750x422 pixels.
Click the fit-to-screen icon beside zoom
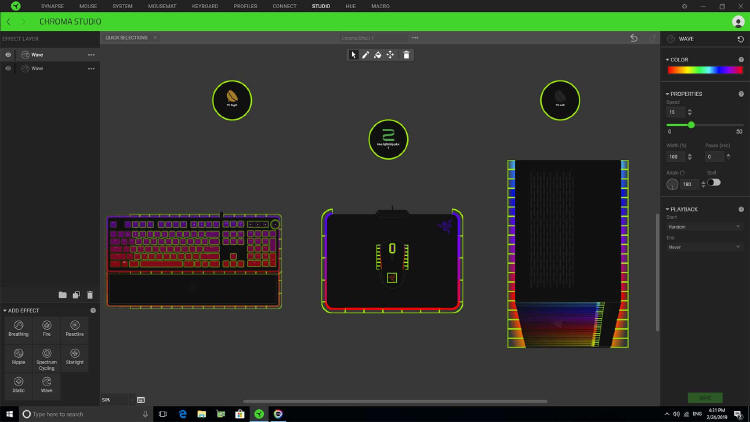[141, 400]
